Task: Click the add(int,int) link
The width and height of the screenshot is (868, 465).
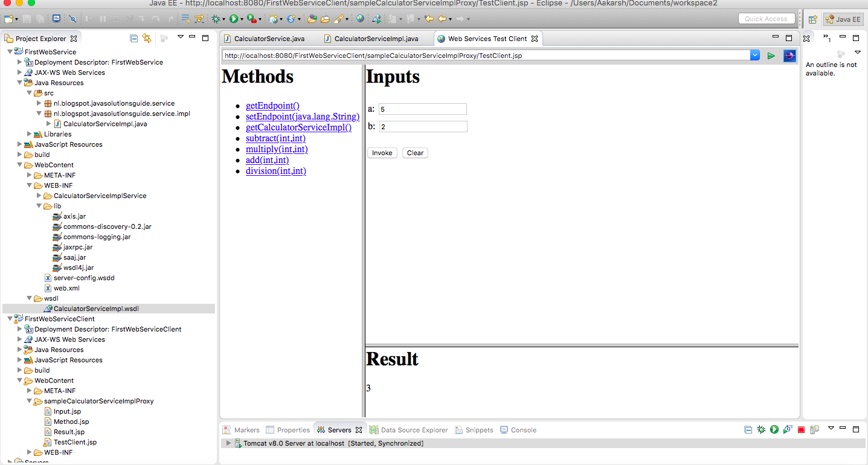Action: click(x=268, y=160)
